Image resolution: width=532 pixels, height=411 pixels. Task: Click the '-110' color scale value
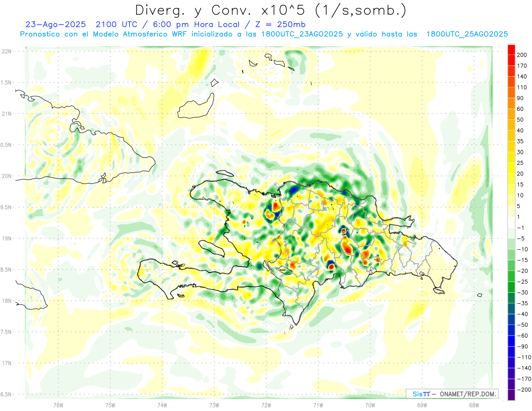[x=524, y=357]
